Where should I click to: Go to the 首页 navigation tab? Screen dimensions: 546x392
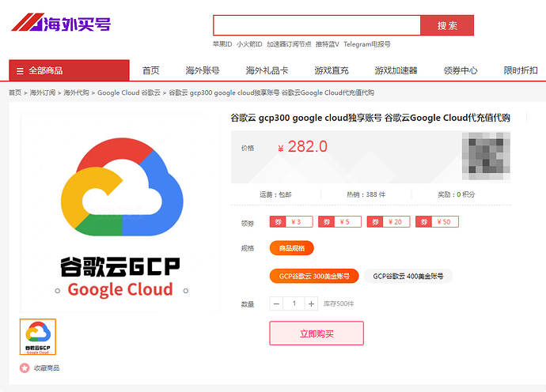point(151,70)
